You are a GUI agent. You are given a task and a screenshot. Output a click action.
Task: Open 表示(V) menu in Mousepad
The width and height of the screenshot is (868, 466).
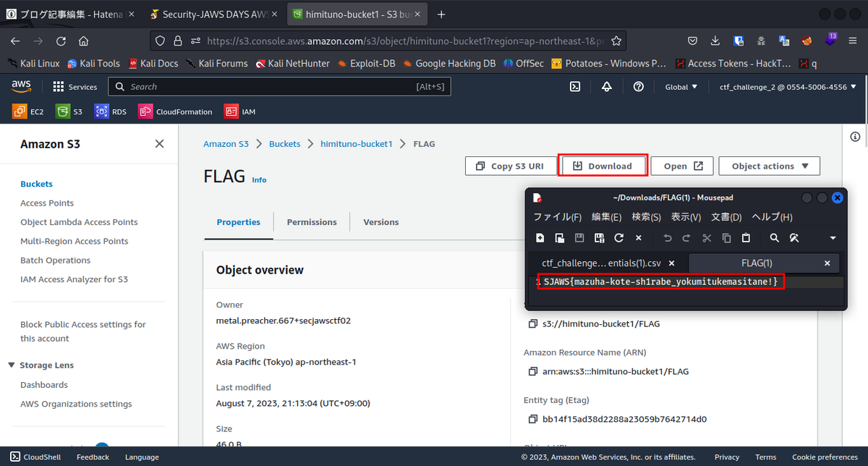click(686, 217)
